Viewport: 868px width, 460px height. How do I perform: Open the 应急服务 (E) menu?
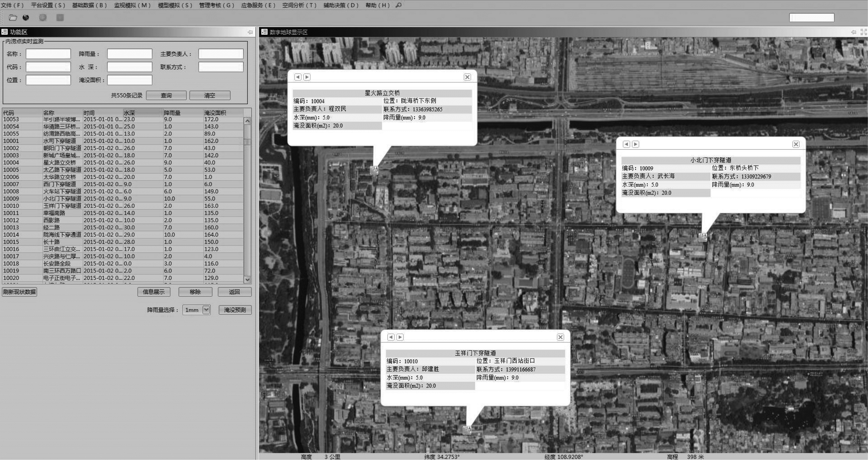(258, 5)
